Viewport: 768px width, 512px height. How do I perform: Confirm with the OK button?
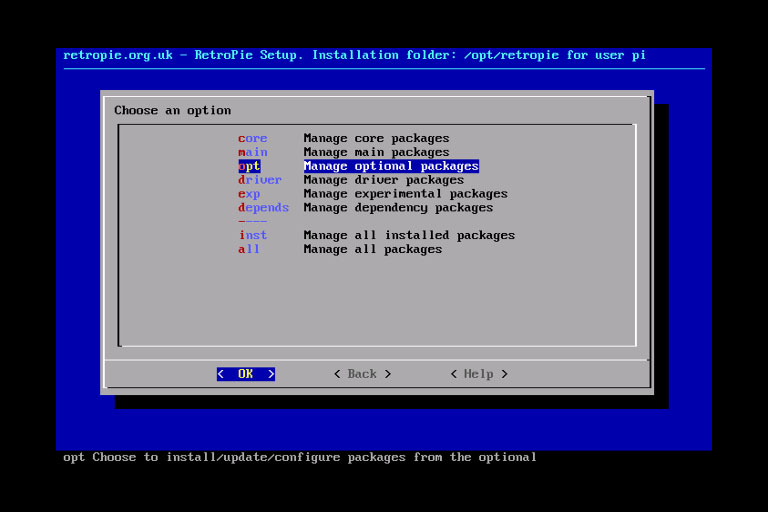coord(246,374)
